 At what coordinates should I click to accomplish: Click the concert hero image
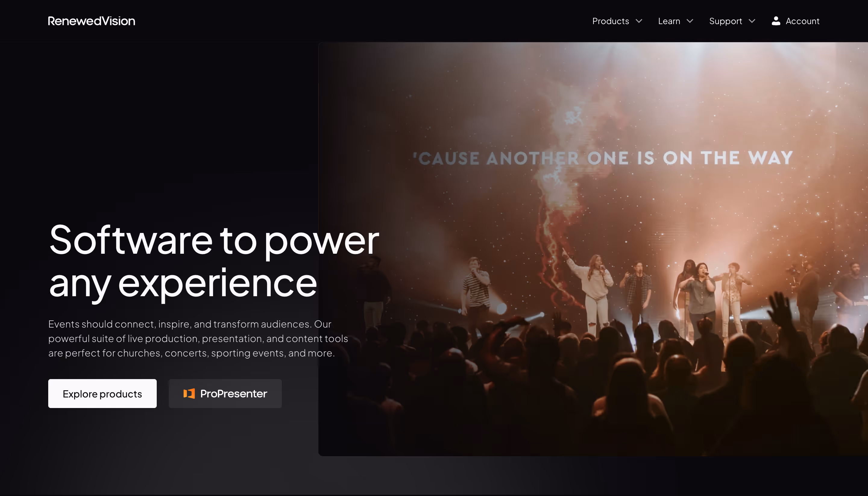[x=593, y=249]
